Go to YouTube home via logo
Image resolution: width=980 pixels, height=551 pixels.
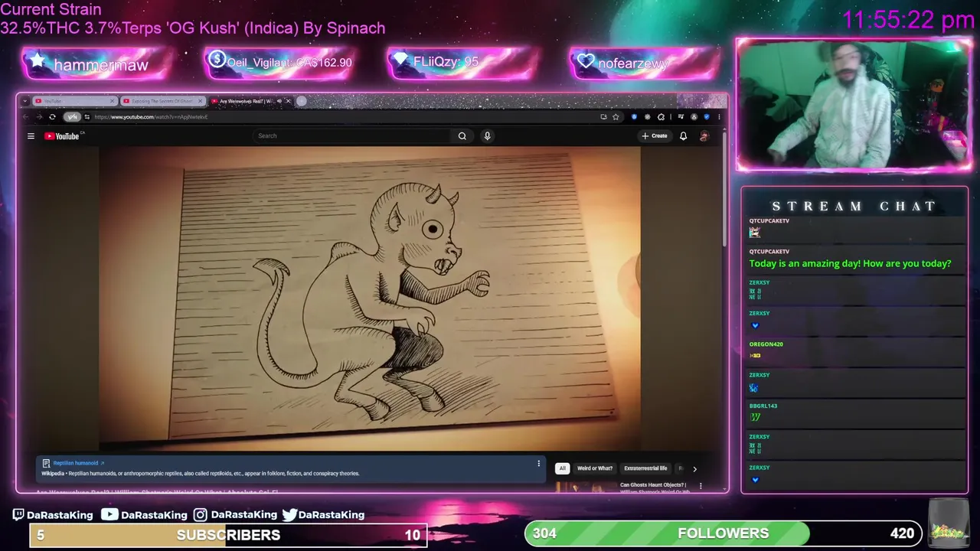pos(62,136)
